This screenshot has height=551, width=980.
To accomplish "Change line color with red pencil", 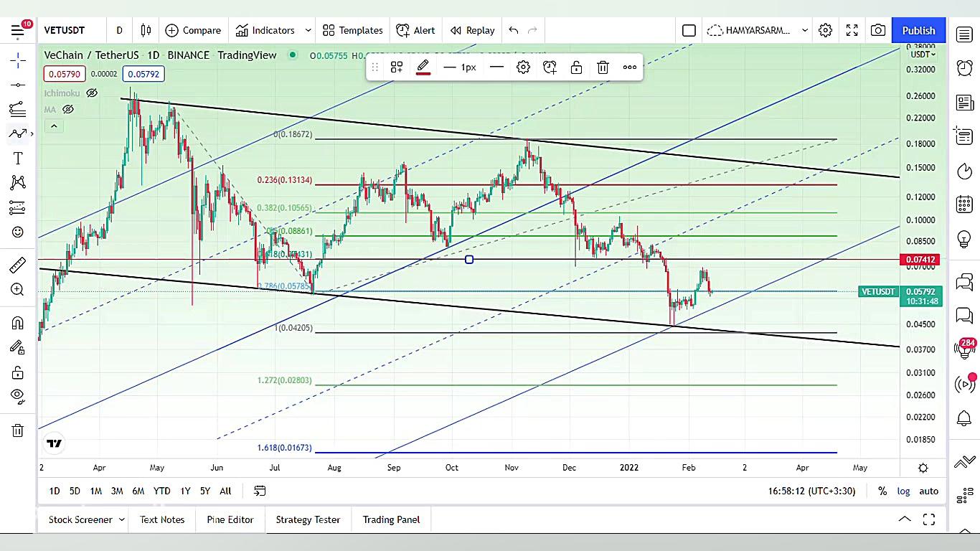I will (x=423, y=67).
